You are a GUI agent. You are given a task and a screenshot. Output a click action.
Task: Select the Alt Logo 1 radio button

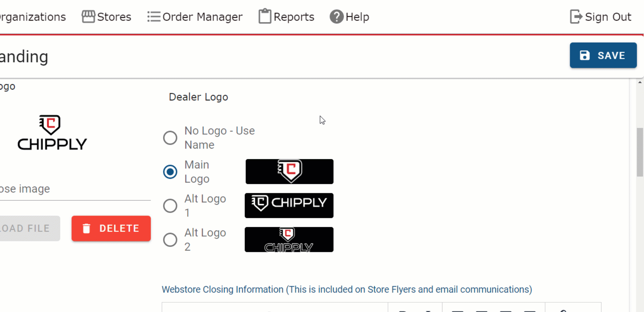(170, 206)
